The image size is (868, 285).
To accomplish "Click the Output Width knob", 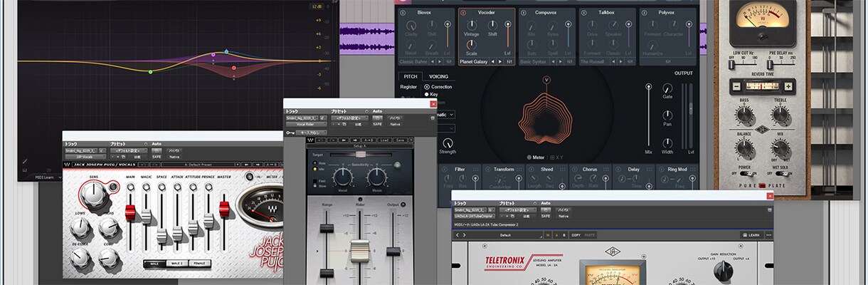I will pyautogui.click(x=667, y=142).
